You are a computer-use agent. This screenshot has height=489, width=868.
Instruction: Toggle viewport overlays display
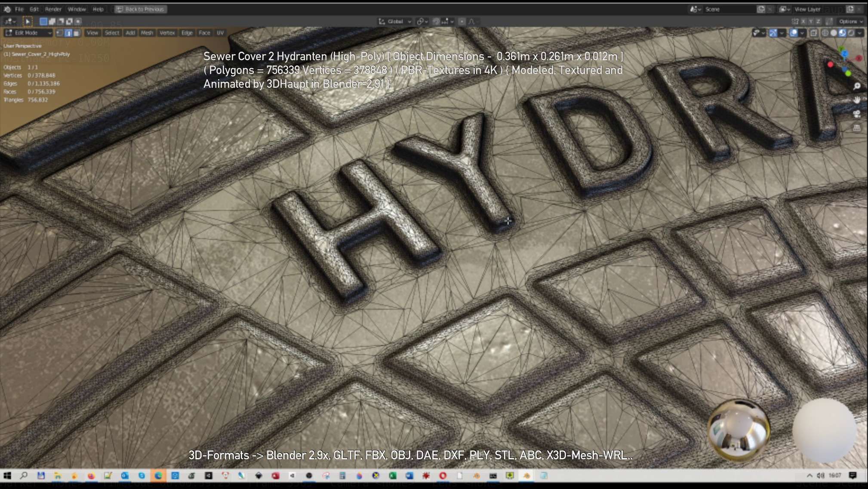794,33
